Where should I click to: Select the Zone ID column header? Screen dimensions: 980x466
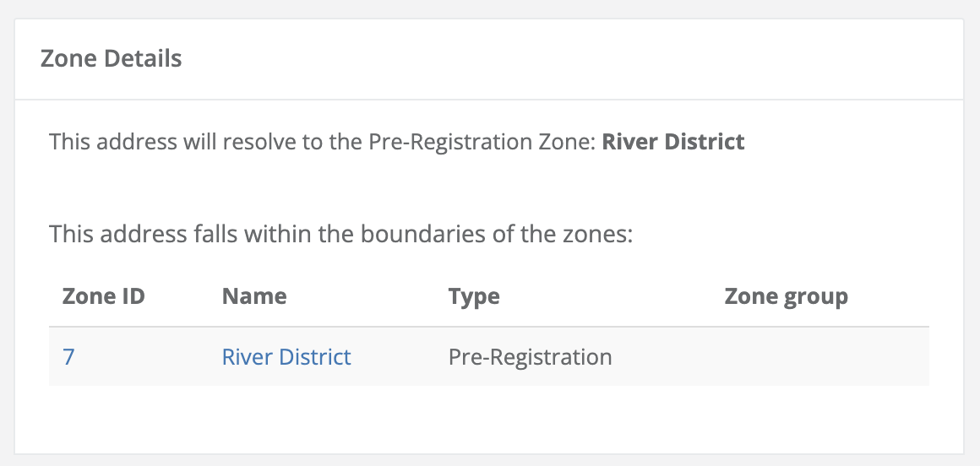click(103, 296)
